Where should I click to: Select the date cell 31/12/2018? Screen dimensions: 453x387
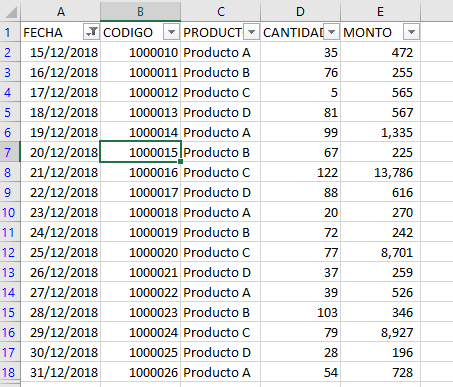60,372
